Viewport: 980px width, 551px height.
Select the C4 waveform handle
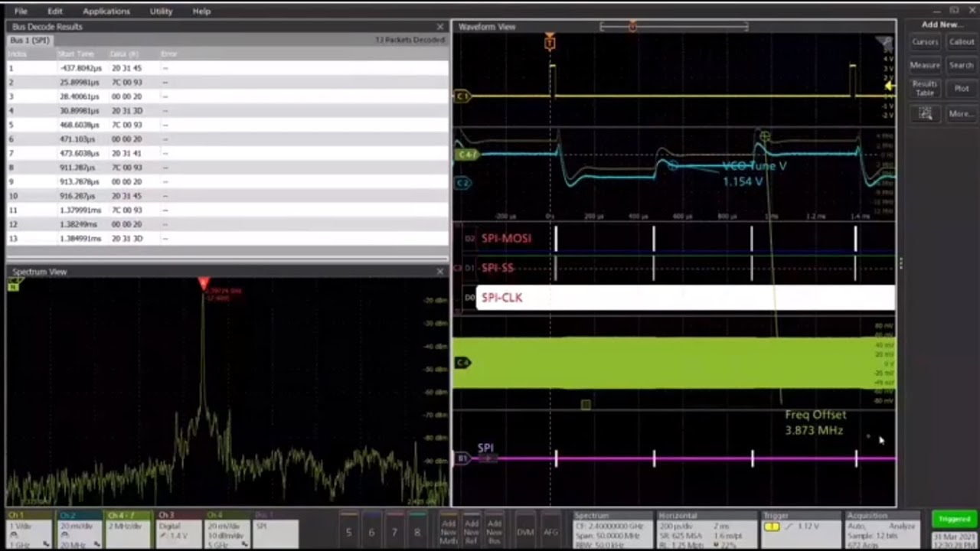462,363
